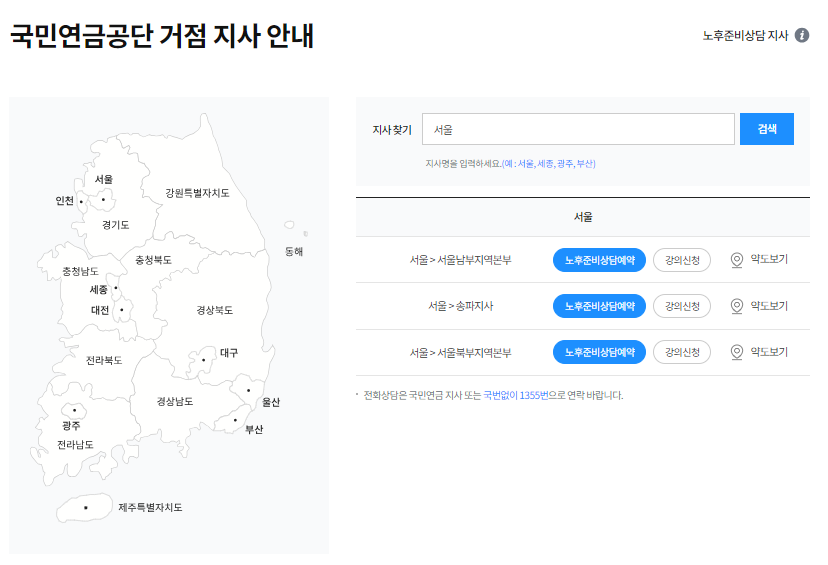This screenshot has width=828, height=565.
Task: Select 경상남도 on the map
Action: click(x=175, y=401)
